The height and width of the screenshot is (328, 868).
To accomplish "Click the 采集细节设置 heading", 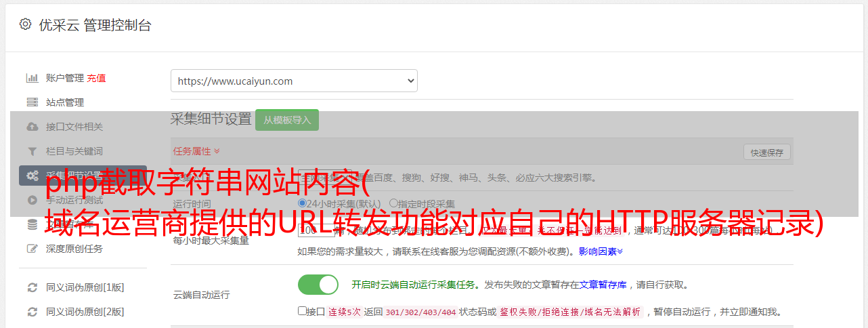I will pos(211,119).
